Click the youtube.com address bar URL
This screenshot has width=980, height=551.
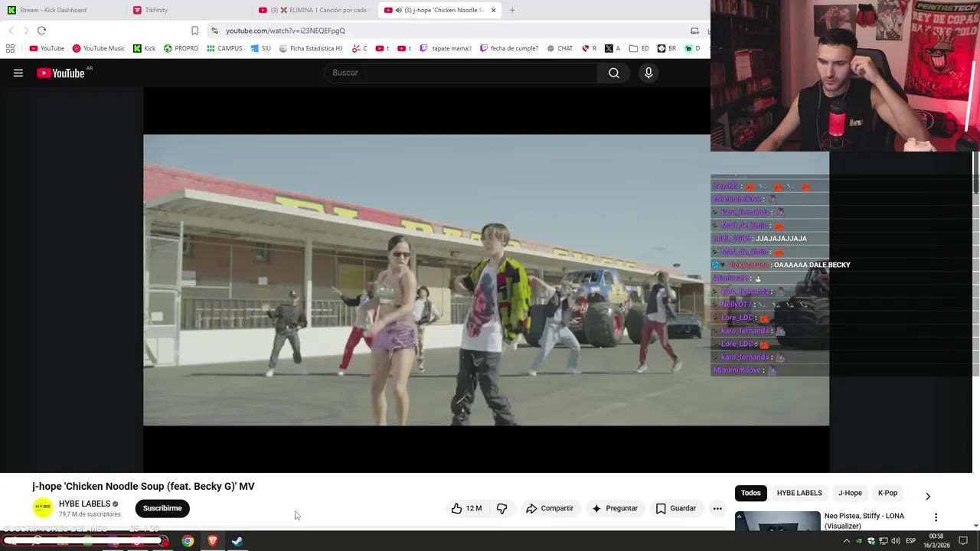[285, 31]
